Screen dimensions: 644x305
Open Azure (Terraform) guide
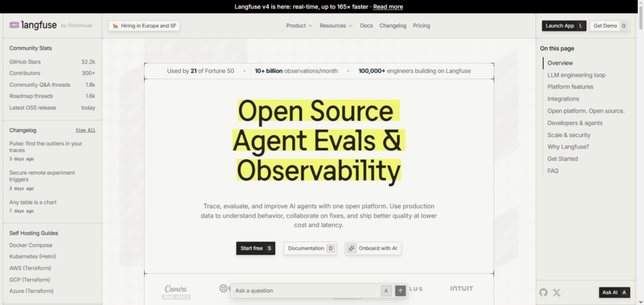[x=31, y=291]
